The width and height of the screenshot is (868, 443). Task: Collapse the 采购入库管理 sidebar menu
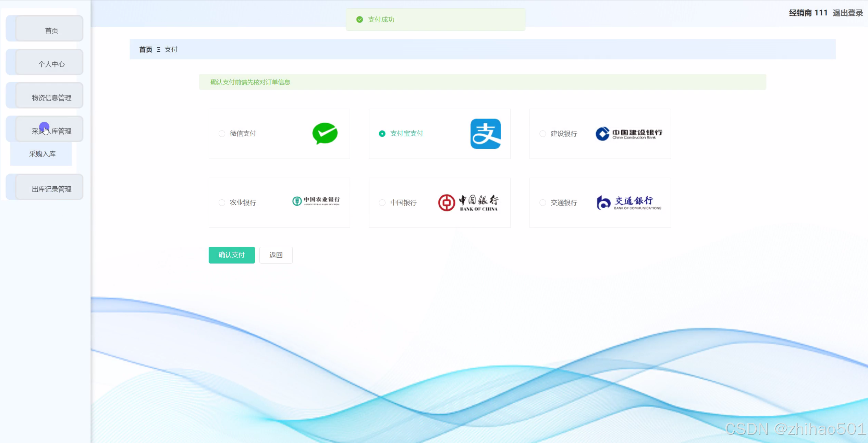(51, 131)
